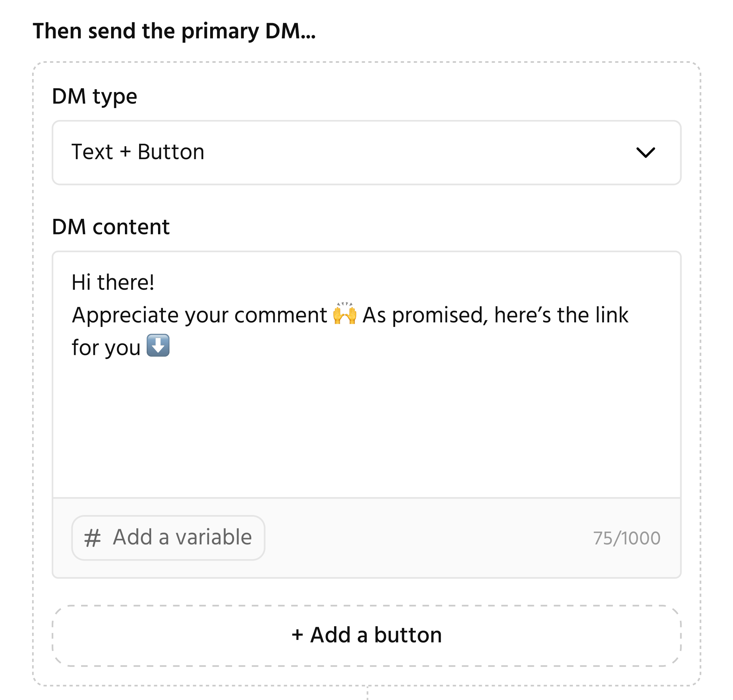733x700 pixels.
Task: Click the 75/1000 character counter
Action: coord(626,538)
